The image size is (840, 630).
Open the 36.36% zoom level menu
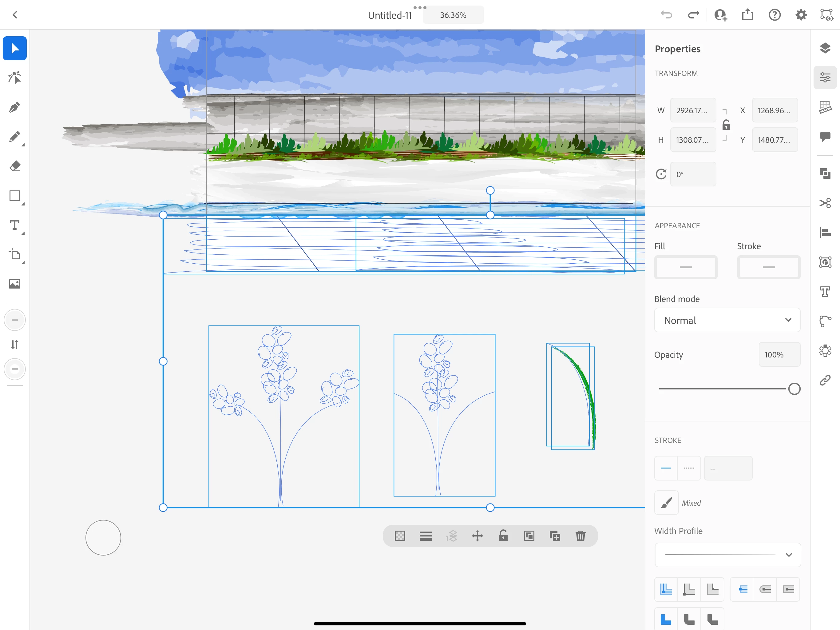click(x=453, y=15)
